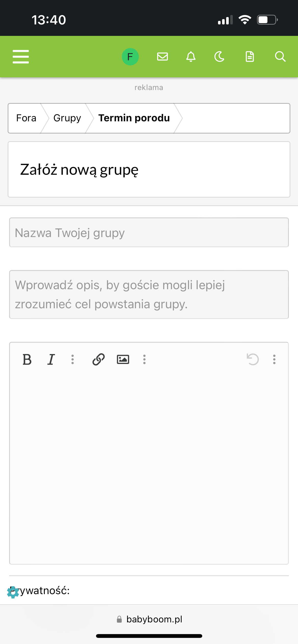The width and height of the screenshot is (298, 644).
Task: Expand more insert options menu
Action: click(x=144, y=359)
